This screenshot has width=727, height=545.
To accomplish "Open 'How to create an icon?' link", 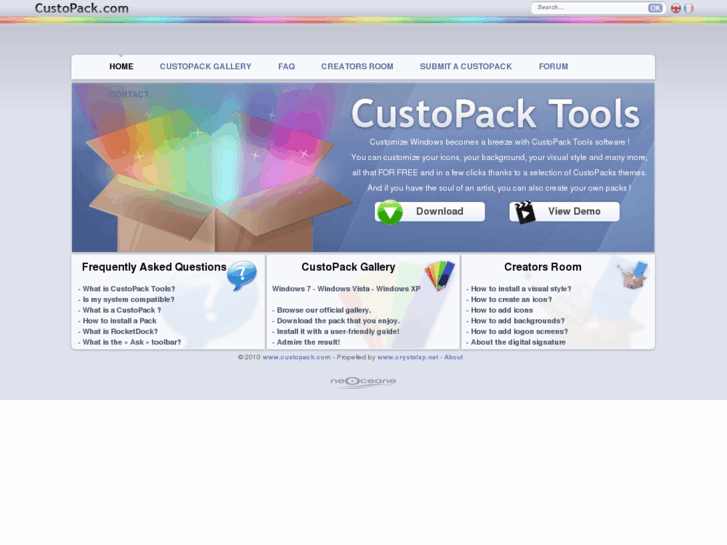I will point(511,299).
